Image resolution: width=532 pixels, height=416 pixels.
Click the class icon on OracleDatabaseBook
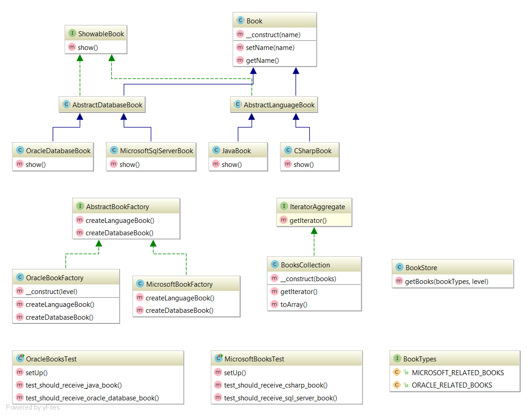pos(20,150)
